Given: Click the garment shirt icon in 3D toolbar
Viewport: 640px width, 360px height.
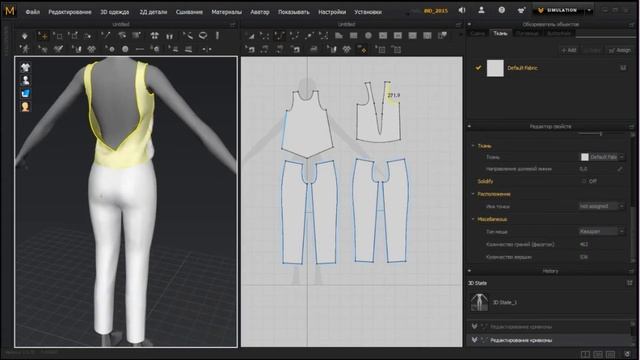Looking at the screenshot, I should coord(154,36).
